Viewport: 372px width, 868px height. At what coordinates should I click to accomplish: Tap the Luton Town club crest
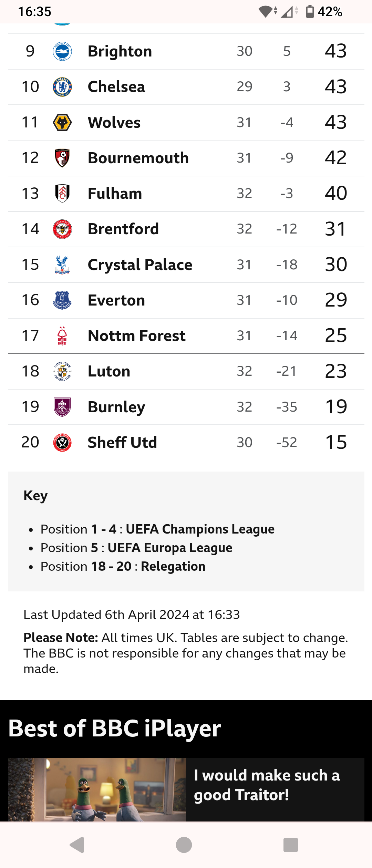(62, 371)
